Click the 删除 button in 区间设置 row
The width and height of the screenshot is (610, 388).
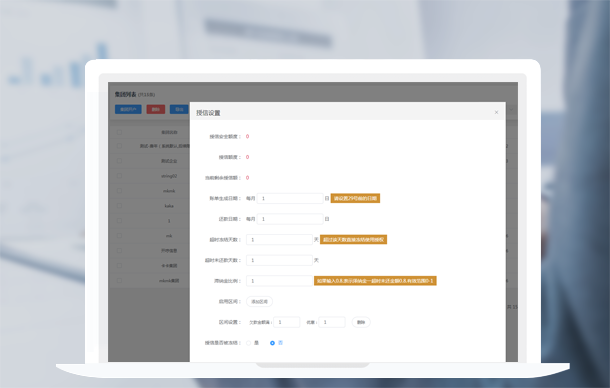(x=361, y=322)
